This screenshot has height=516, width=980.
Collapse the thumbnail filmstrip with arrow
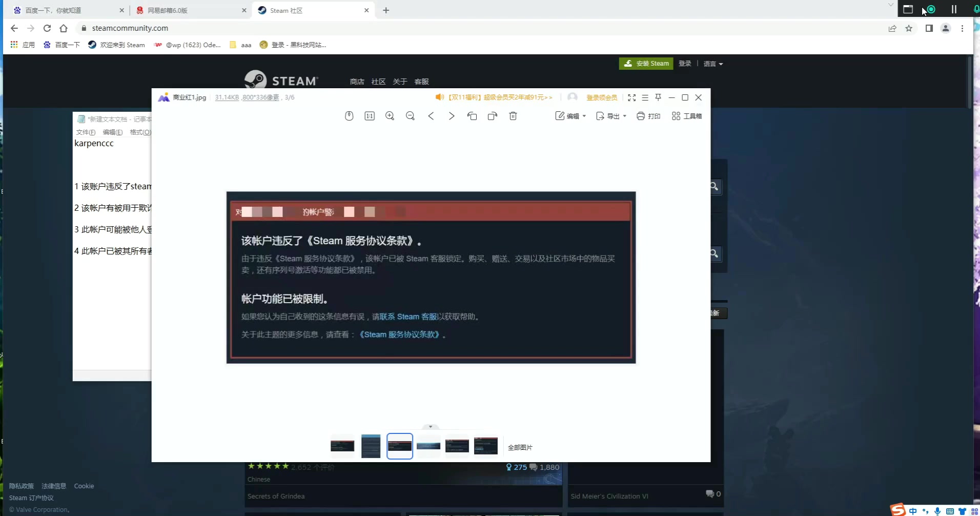point(431,427)
